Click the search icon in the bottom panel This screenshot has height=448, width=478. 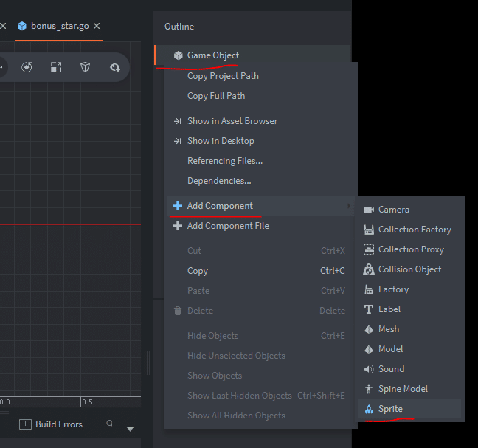click(109, 424)
